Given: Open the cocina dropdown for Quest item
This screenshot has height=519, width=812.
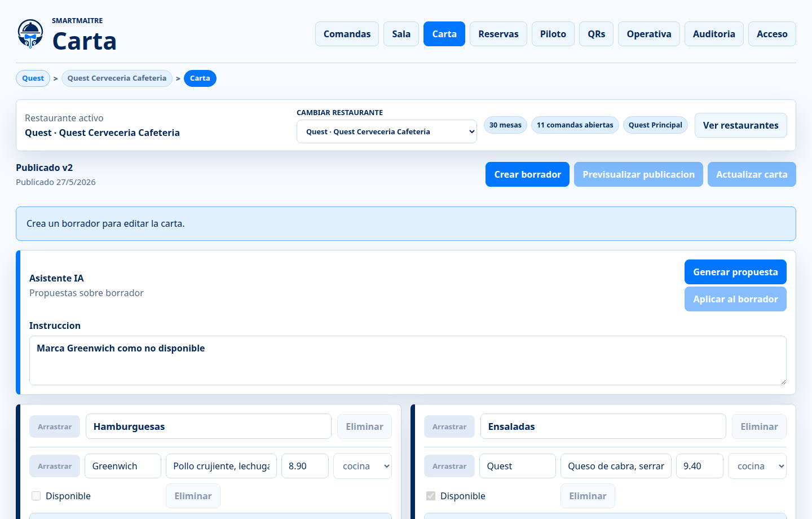Looking at the screenshot, I should click(x=757, y=466).
